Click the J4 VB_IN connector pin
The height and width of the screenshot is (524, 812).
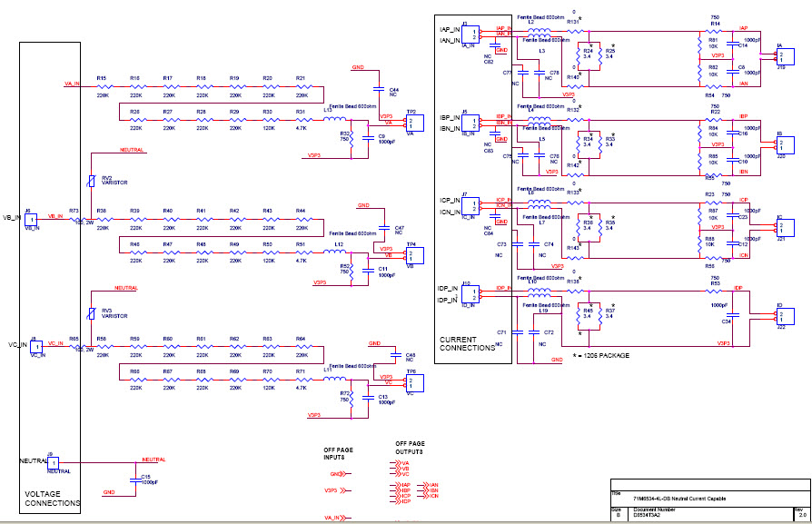pyautogui.click(x=33, y=218)
